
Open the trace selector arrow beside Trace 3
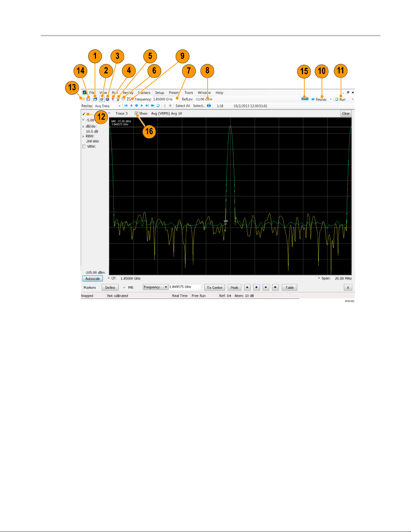pyautogui.click(x=109, y=113)
